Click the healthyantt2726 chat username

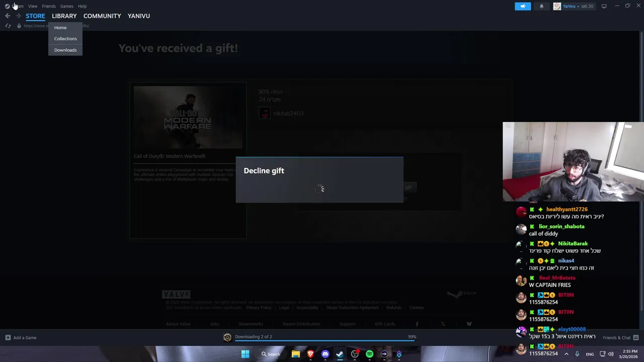[x=567, y=210]
